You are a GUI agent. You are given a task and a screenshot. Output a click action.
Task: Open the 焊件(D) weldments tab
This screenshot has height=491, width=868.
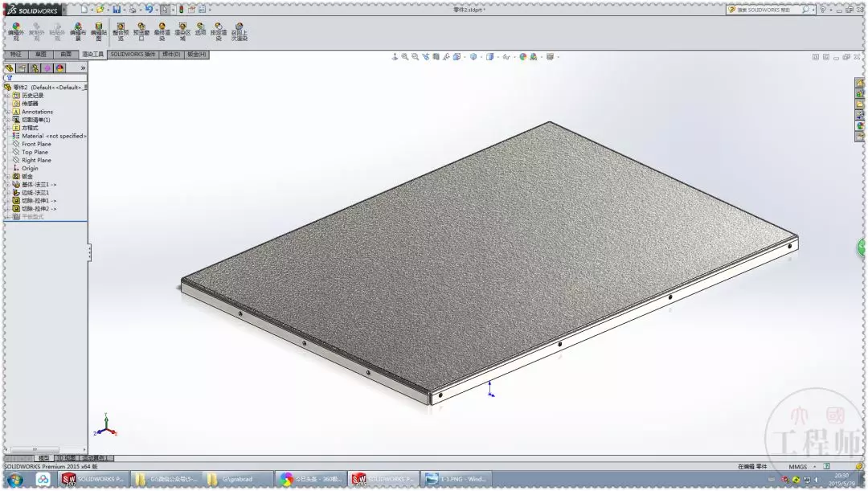171,55
